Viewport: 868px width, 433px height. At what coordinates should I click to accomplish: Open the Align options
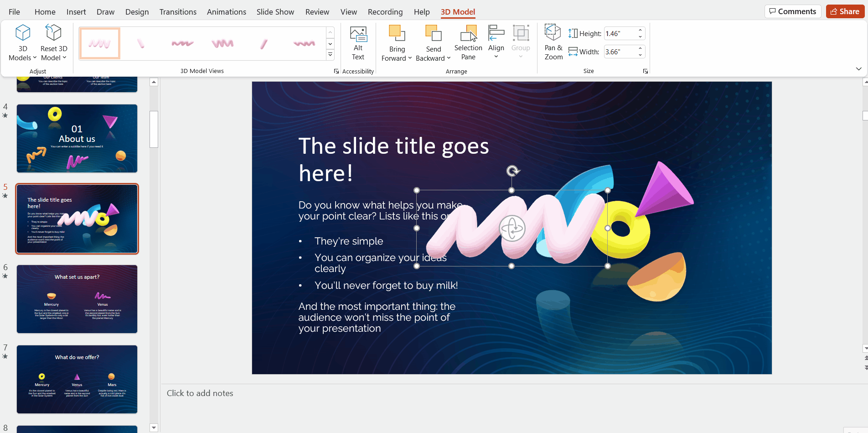click(x=496, y=42)
